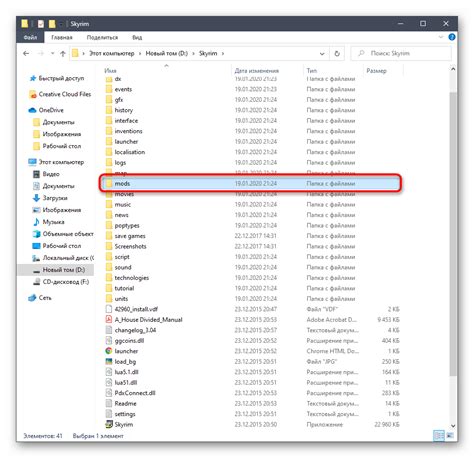Select the technologies folder

[127, 278]
